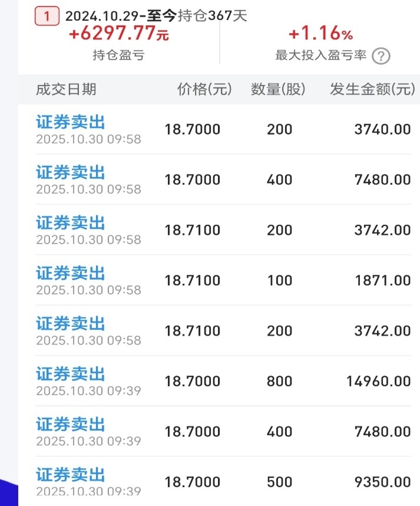This screenshot has width=420, height=506.
Task: Open the 证券卖出 record for 3740.00
Action: pyautogui.click(x=71, y=123)
